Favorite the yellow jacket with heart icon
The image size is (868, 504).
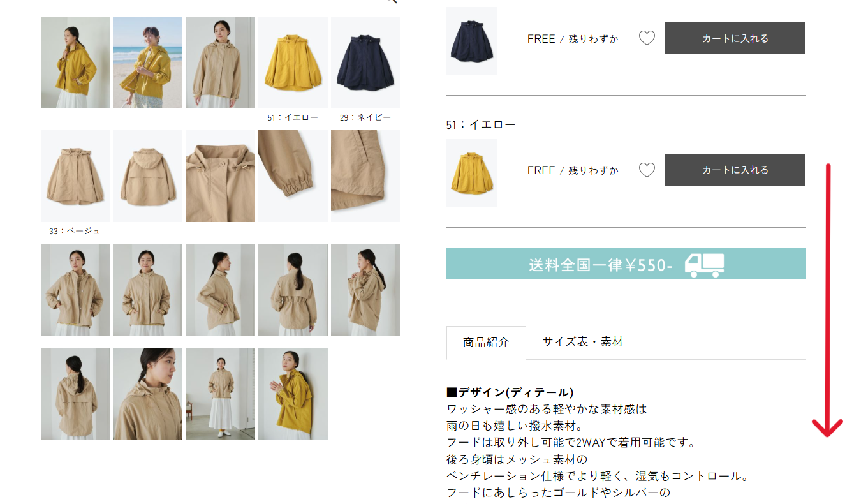click(647, 170)
